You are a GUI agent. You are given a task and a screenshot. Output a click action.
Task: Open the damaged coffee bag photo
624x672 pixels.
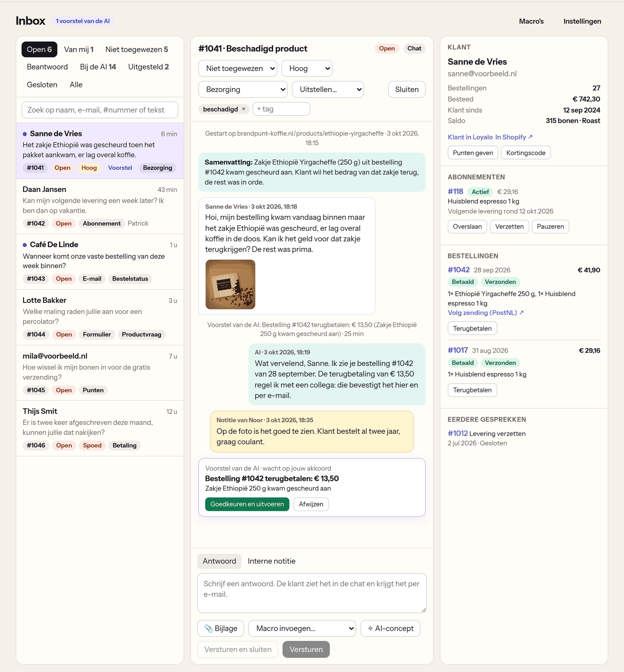coord(230,285)
